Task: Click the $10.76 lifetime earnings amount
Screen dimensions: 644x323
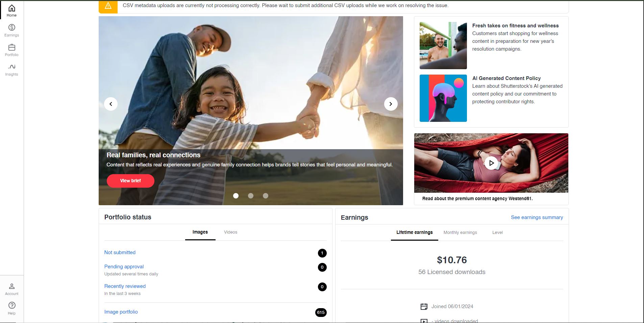Action: point(452,260)
